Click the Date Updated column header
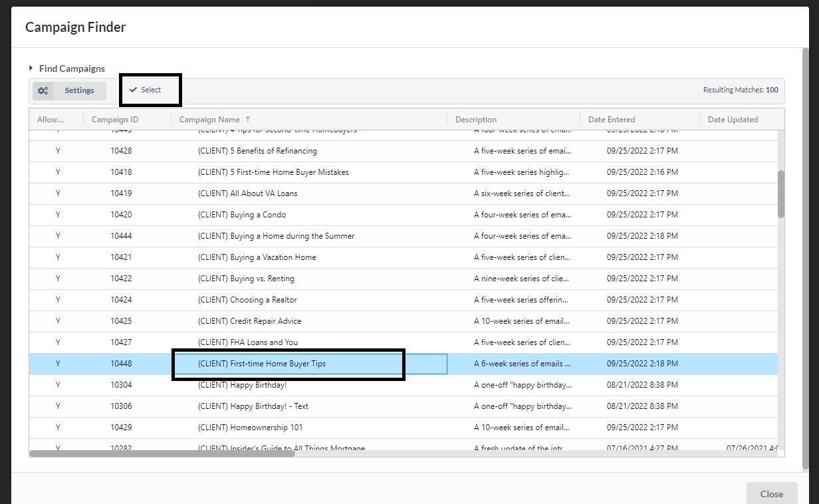 (x=732, y=120)
